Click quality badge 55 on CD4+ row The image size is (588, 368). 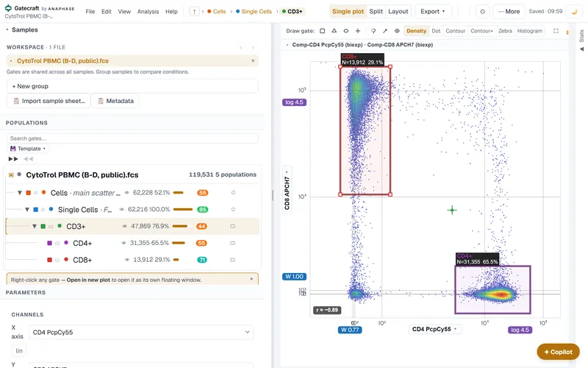(x=201, y=243)
